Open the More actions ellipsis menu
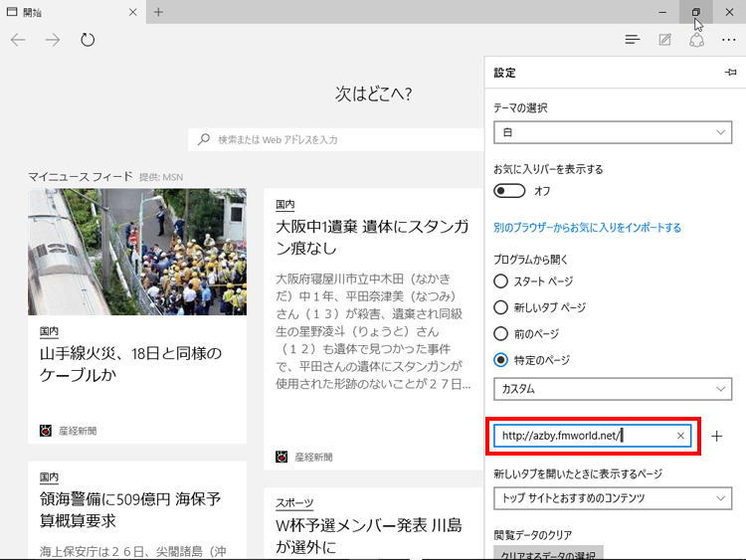 [729, 40]
